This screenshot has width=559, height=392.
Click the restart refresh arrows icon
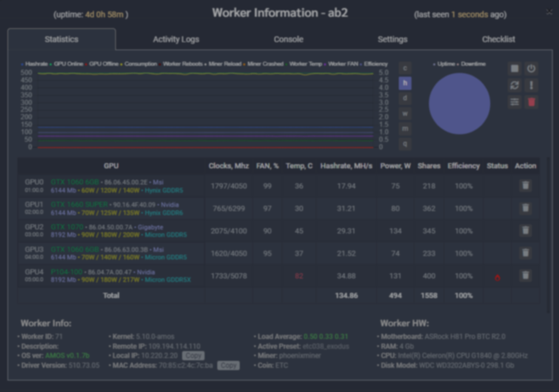coord(514,85)
